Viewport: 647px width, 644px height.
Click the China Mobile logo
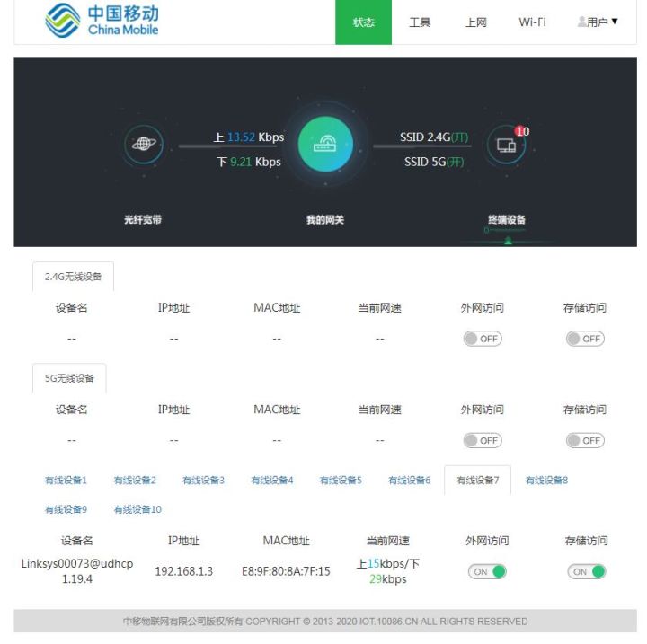pos(102,22)
